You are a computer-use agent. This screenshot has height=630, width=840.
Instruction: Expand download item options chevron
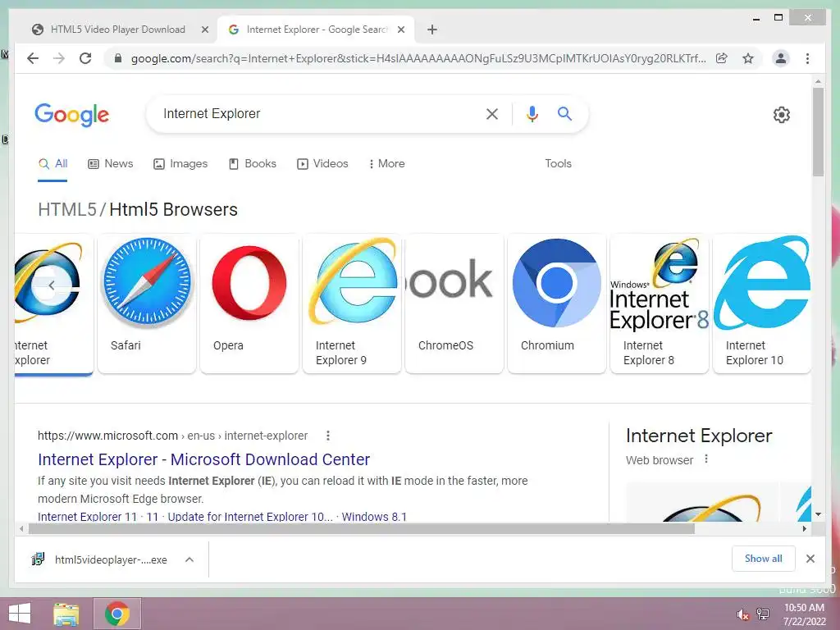[189, 559]
